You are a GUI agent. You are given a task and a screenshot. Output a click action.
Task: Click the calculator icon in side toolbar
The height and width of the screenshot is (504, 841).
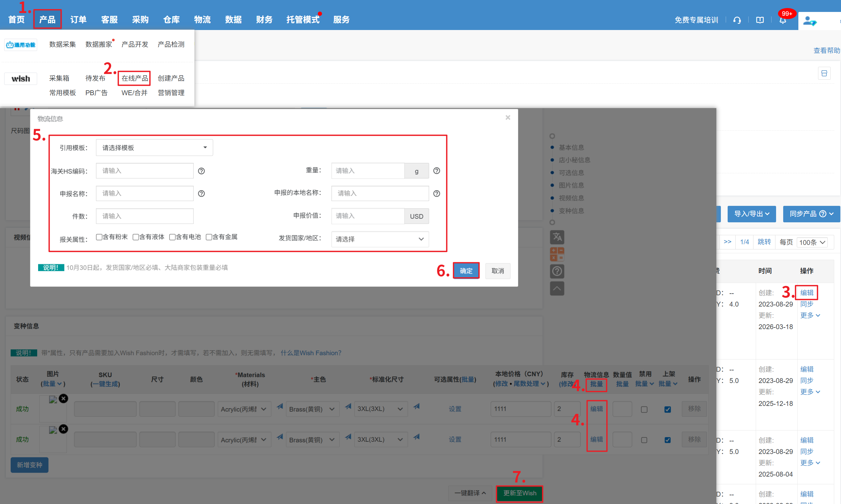click(557, 254)
